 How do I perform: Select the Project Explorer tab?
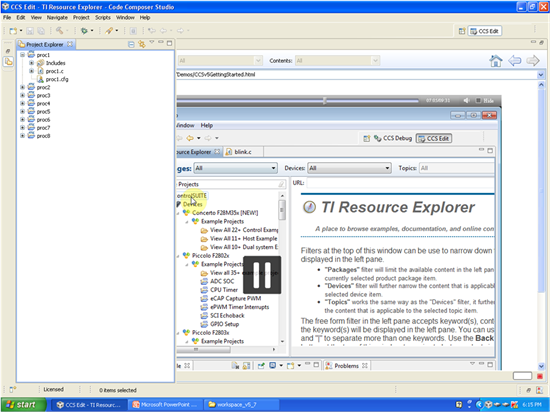(45, 44)
